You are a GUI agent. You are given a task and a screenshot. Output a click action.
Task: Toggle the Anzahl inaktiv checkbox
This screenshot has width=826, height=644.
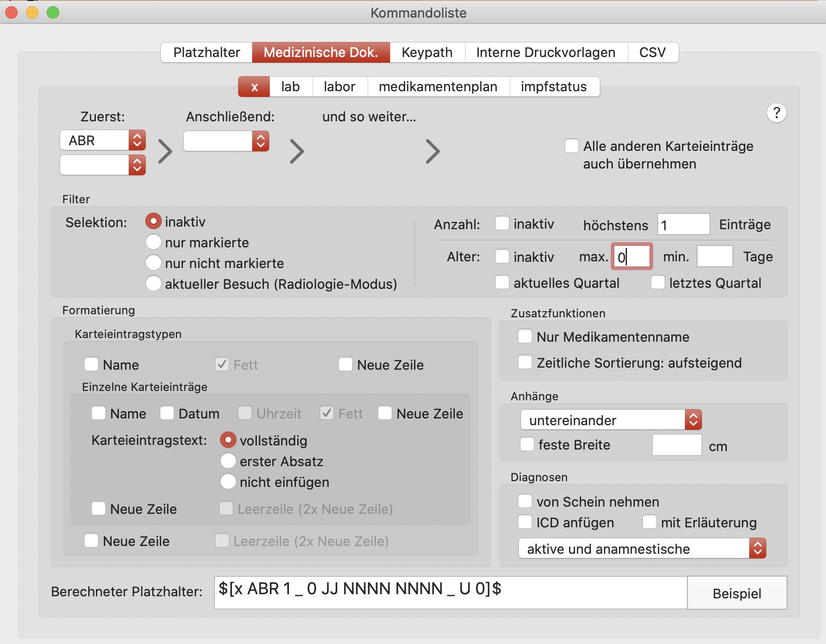pos(502,223)
